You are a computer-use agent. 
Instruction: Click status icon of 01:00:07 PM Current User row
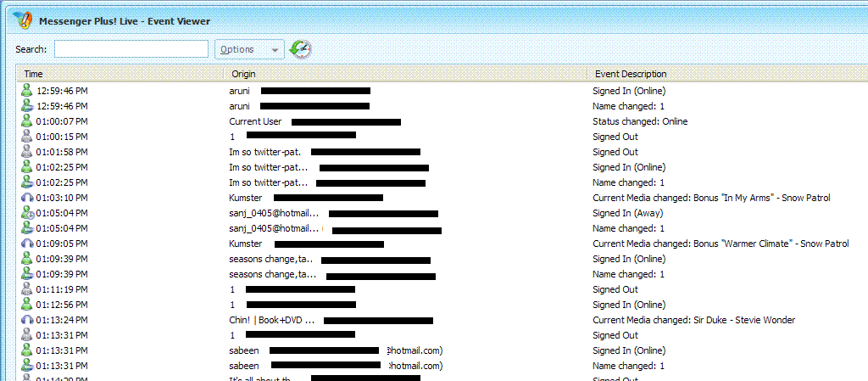27,121
